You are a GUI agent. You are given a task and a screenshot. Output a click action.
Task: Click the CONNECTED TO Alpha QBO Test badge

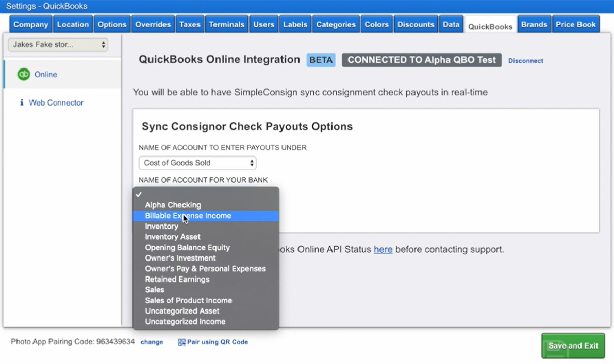click(x=421, y=60)
